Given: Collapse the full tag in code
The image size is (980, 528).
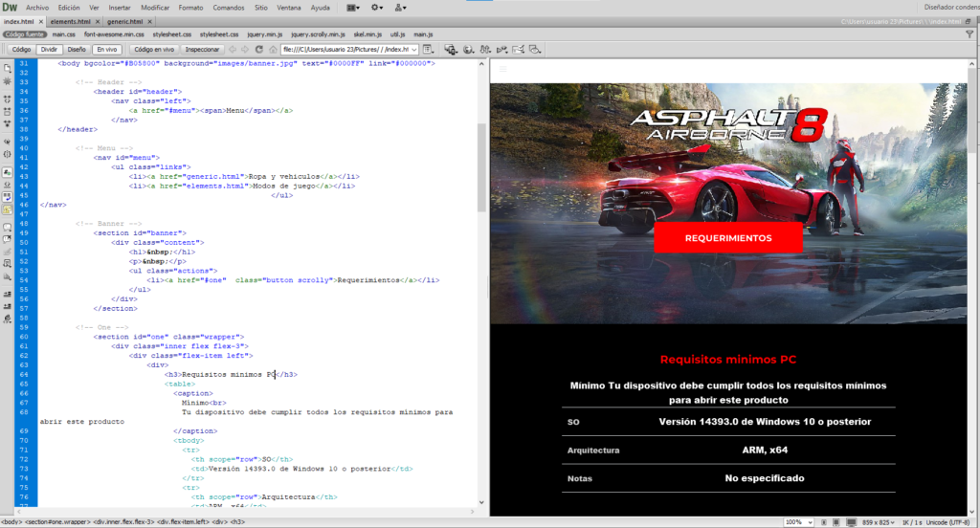Looking at the screenshot, I should [8, 99].
